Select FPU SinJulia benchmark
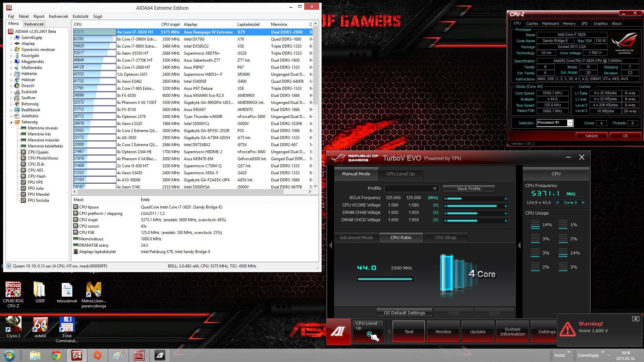The height and width of the screenshot is (362, 644). pos(38,200)
